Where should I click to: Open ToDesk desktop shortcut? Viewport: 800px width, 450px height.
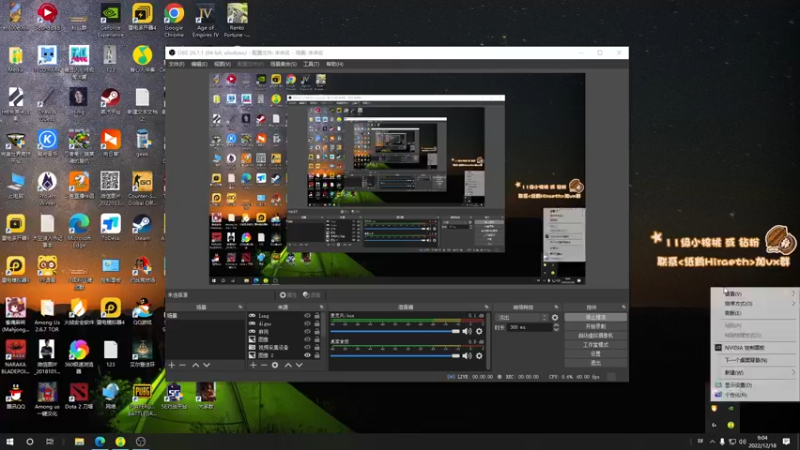[x=110, y=228]
